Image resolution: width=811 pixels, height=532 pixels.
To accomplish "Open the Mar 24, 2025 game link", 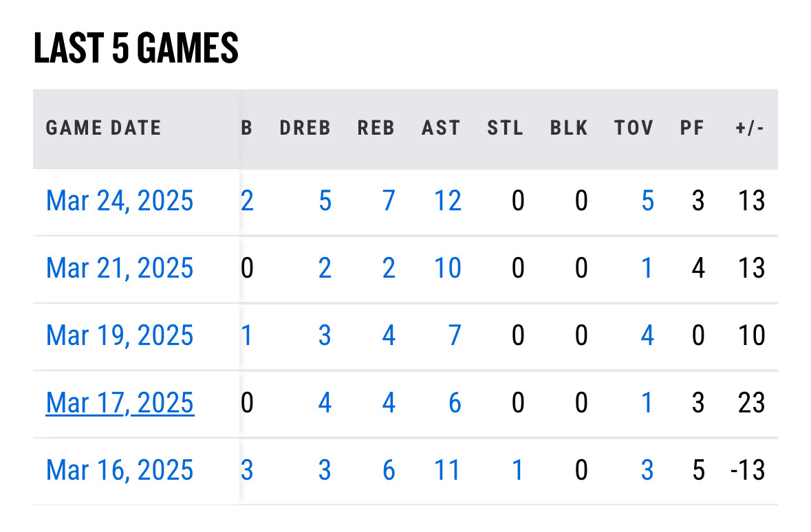I will tap(120, 201).
